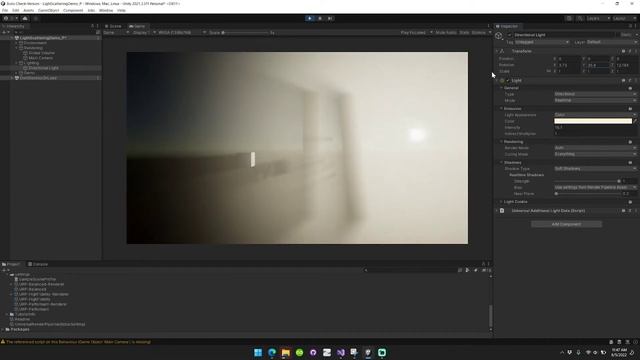Select Global Volume in Hierarchy
Image resolution: width=640 pixels, height=360 pixels.
pos(42,53)
